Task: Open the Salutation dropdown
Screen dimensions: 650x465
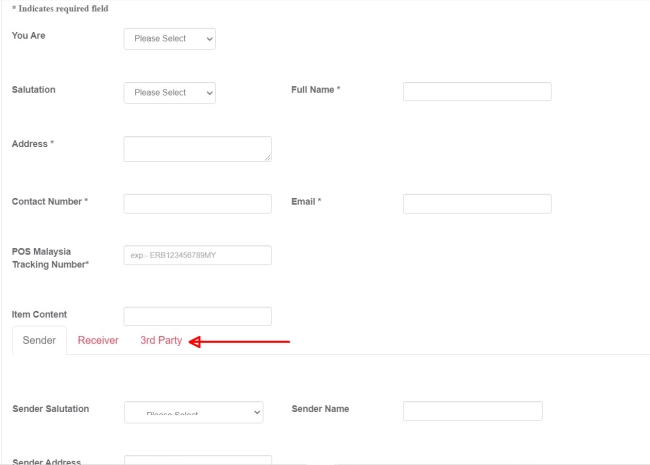Action: 170,93
